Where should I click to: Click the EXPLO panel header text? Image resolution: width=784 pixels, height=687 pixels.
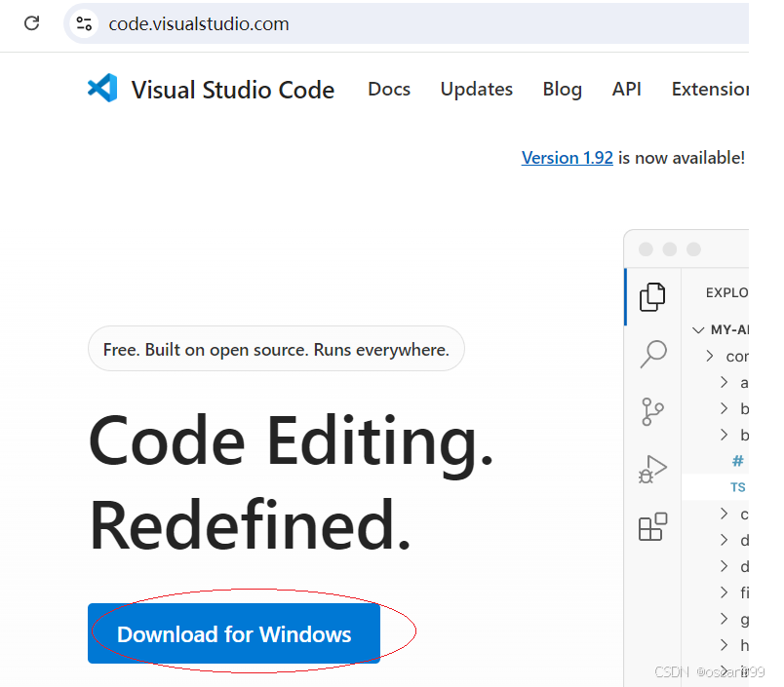(727, 292)
